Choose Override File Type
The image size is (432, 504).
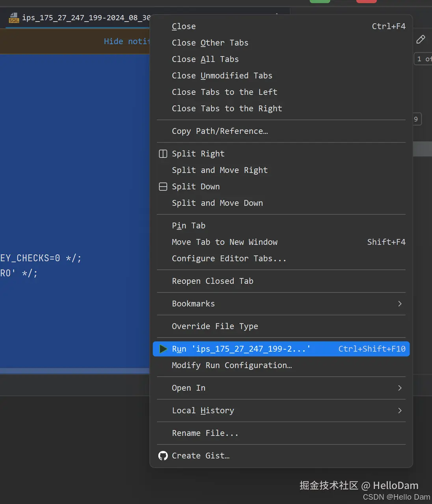281,326
